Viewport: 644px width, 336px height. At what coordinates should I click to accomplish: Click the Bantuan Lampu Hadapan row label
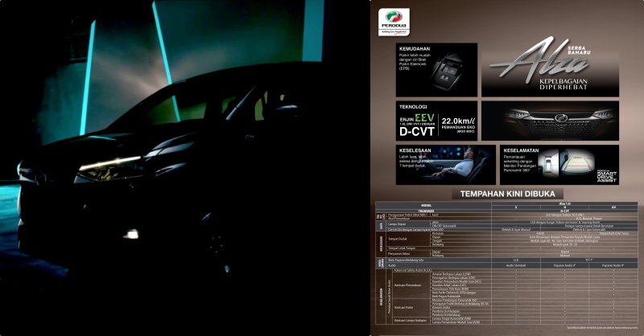tap(410, 320)
